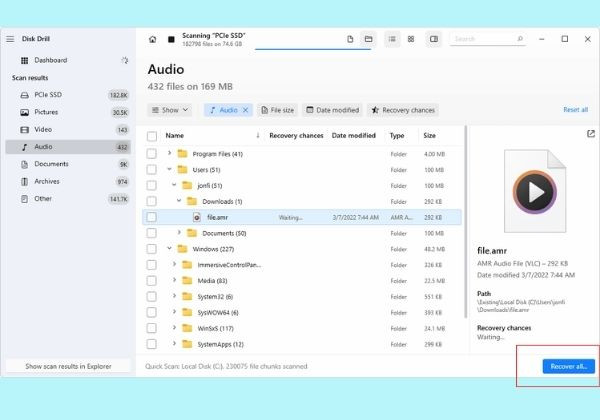Go to the home icon in toolbar
Screen dimensions: 600x420
click(x=152, y=39)
